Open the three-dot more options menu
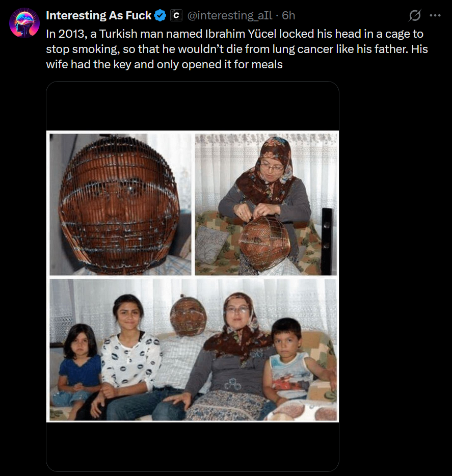The image size is (452, 476). pos(435,15)
